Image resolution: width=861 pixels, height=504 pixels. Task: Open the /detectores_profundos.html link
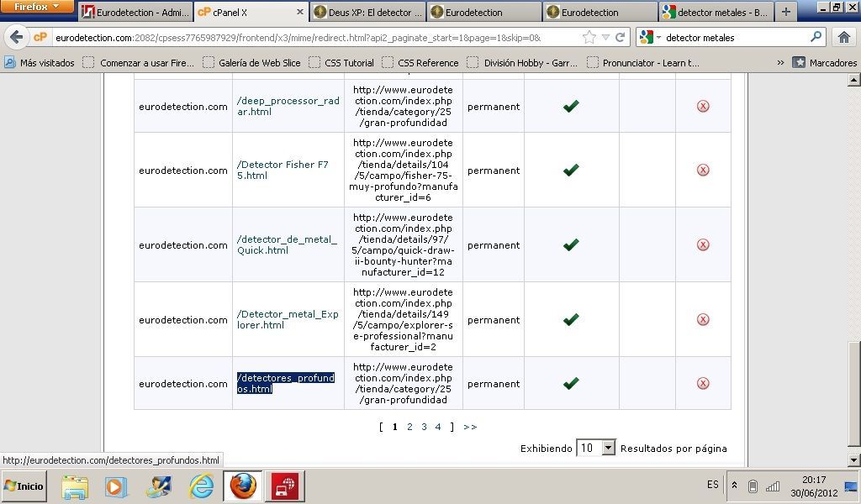click(286, 383)
